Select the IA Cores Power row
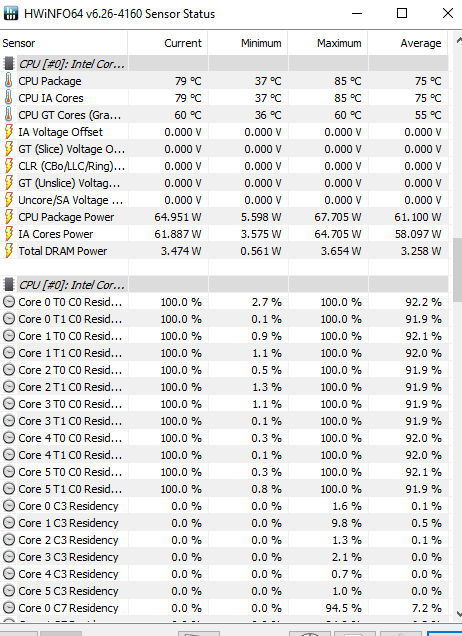This screenshot has width=462, height=636. (x=224, y=234)
